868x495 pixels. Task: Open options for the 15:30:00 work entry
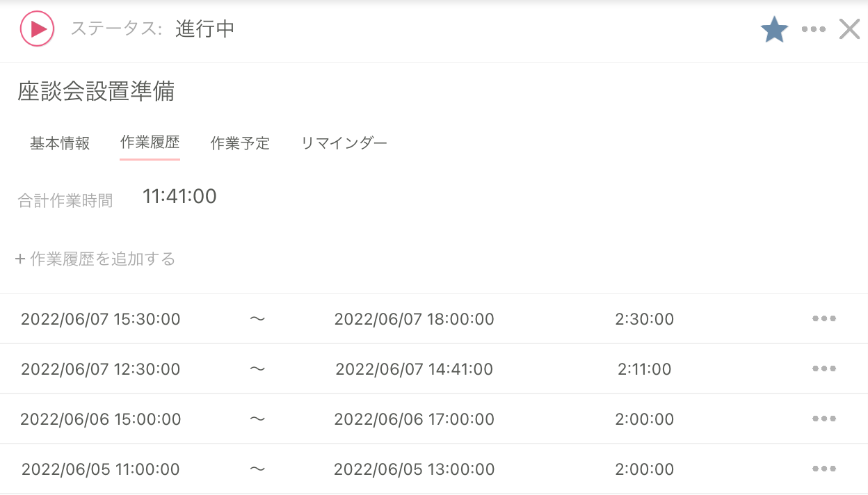pos(823,319)
